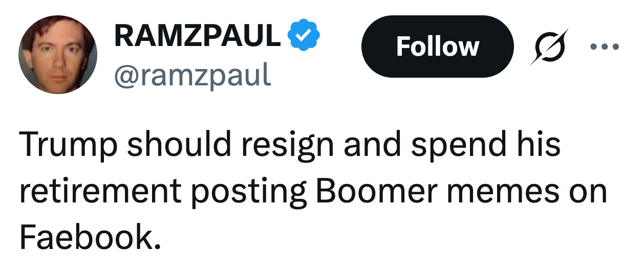Open the tweet by clicking its text

click(x=313, y=191)
